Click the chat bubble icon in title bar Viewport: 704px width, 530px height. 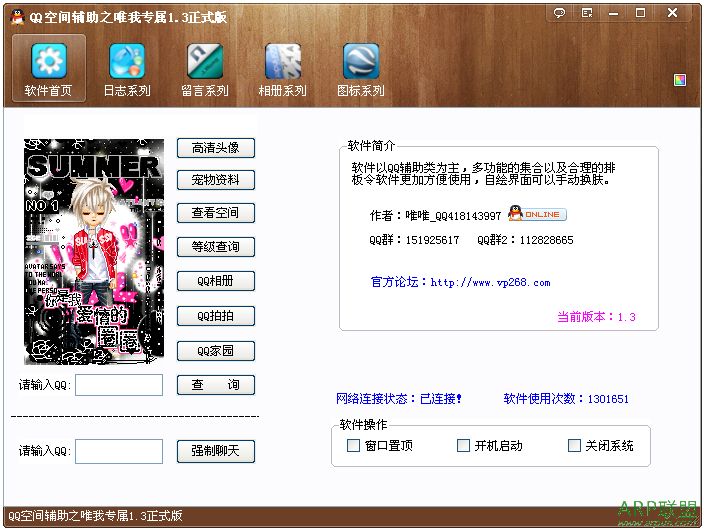559,13
